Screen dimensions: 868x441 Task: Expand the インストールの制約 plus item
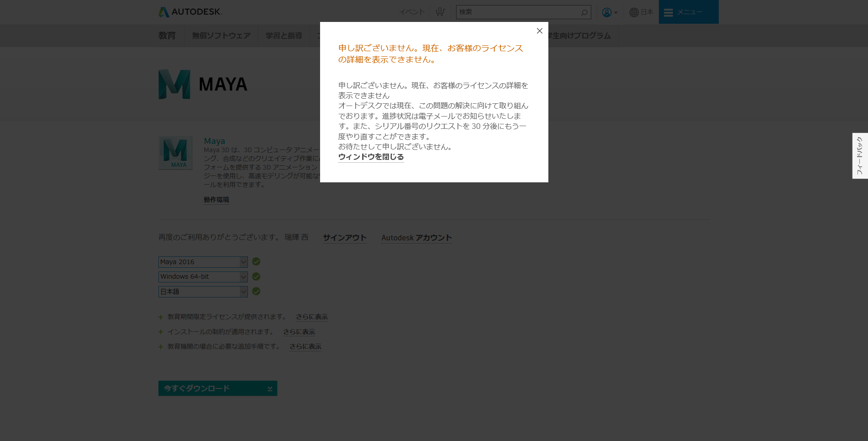click(x=161, y=332)
